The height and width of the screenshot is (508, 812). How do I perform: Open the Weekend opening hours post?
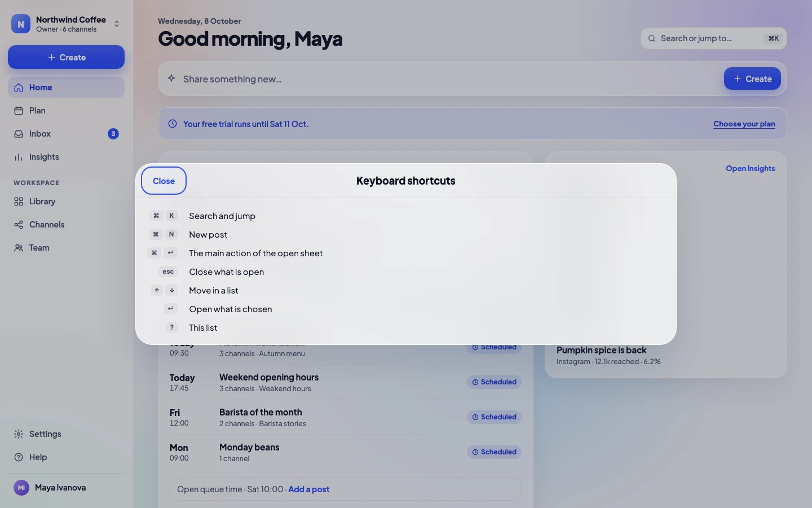point(345,382)
